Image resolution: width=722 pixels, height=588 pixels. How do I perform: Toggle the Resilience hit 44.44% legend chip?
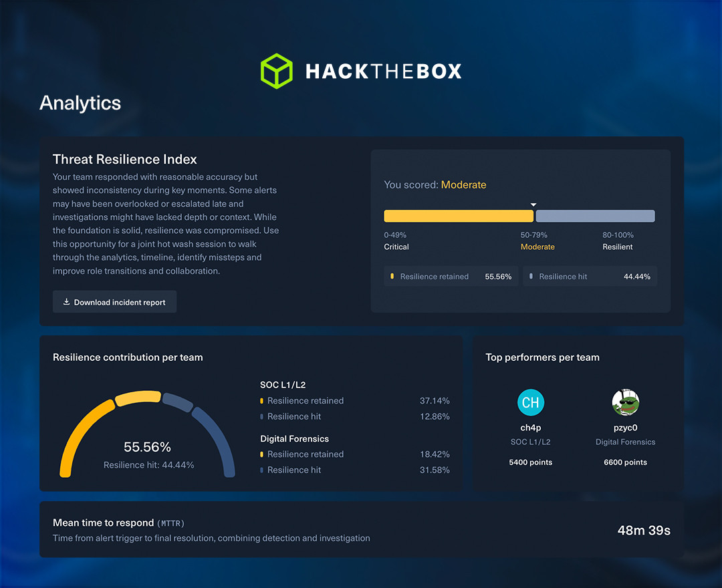590,276
